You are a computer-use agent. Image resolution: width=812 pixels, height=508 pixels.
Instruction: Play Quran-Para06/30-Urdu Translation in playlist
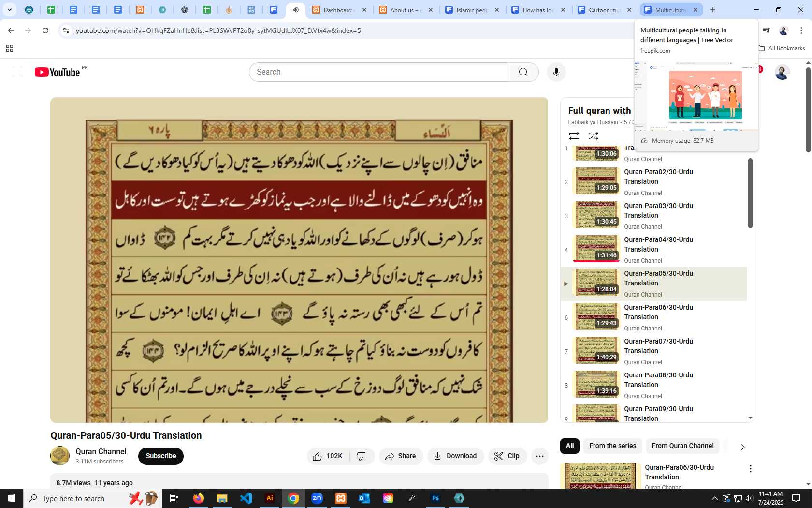[x=653, y=318]
